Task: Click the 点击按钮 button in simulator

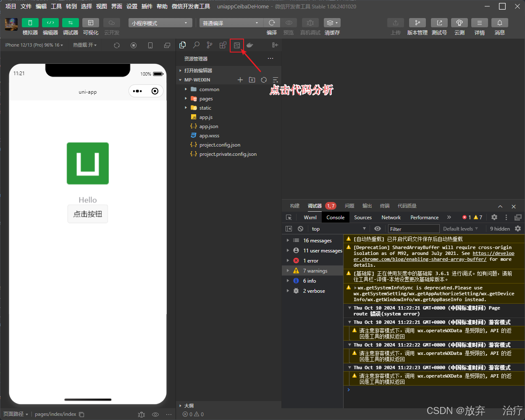Action: pos(88,214)
